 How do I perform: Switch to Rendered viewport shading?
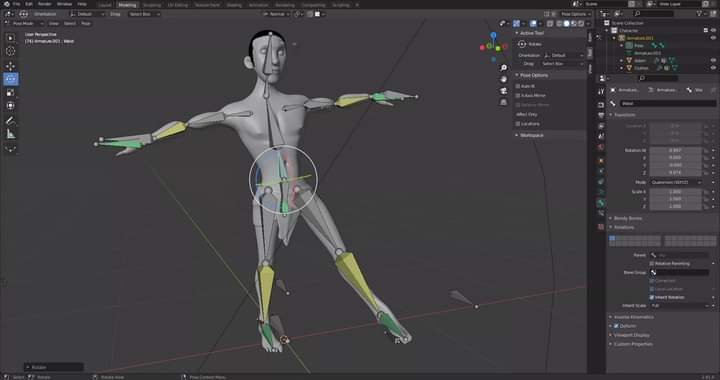[x=580, y=23]
